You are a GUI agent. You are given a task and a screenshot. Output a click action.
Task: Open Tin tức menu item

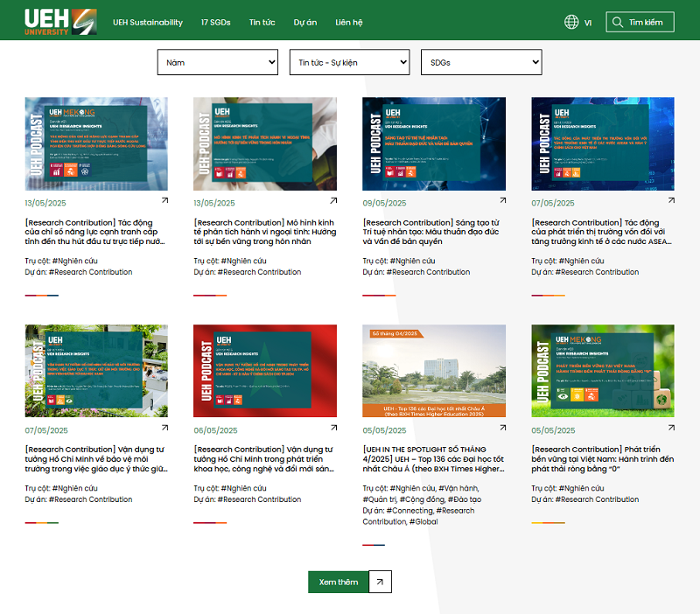262,23
